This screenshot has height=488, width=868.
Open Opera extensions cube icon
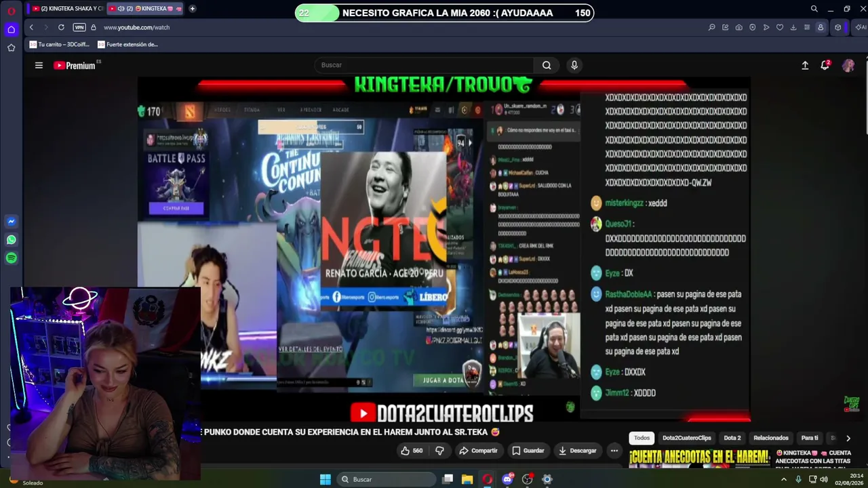(838, 27)
